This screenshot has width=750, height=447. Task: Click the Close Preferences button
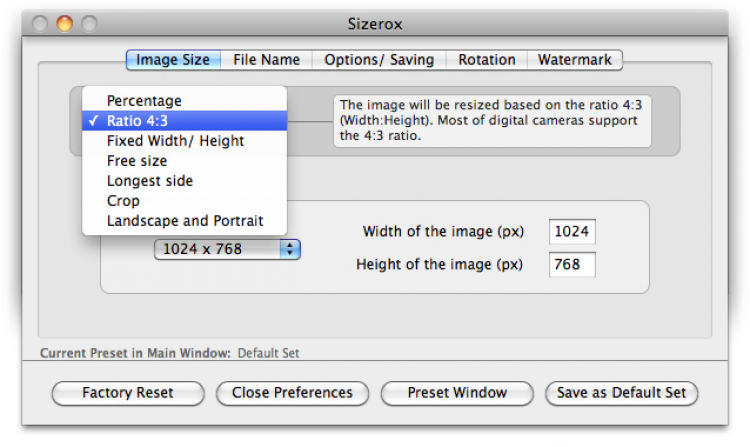pyautogui.click(x=292, y=393)
